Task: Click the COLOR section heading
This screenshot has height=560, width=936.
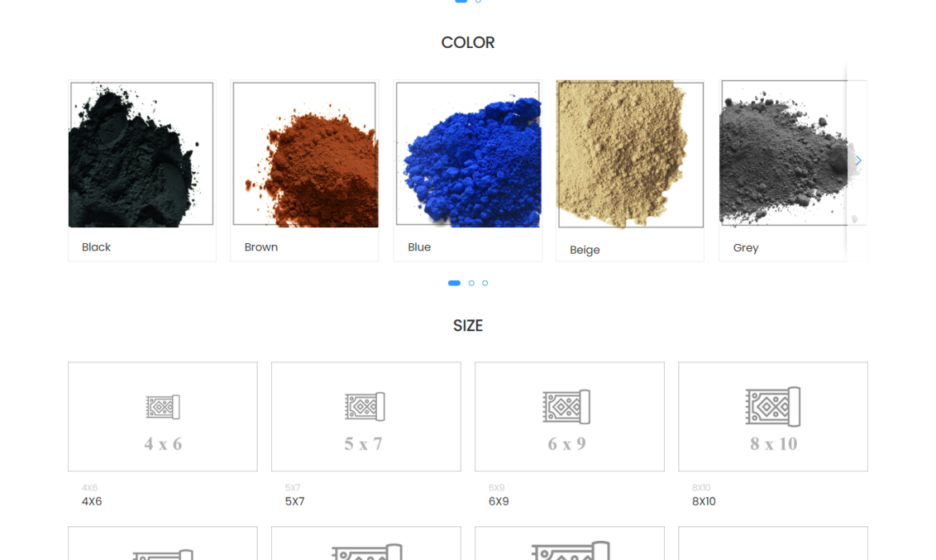Action: click(x=468, y=43)
